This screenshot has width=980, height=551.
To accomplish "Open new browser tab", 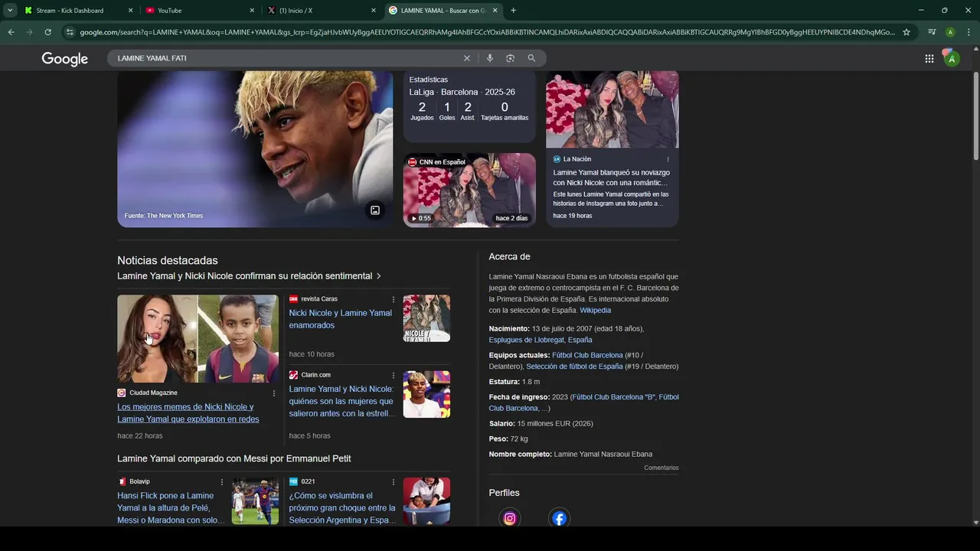I will 513,11.
